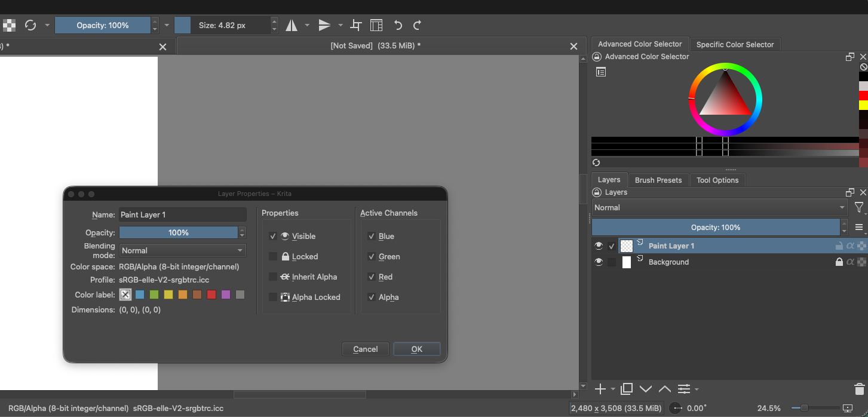The width and height of the screenshot is (868, 417).
Task: Expand add layer type dropdown arrow
Action: coord(613,390)
